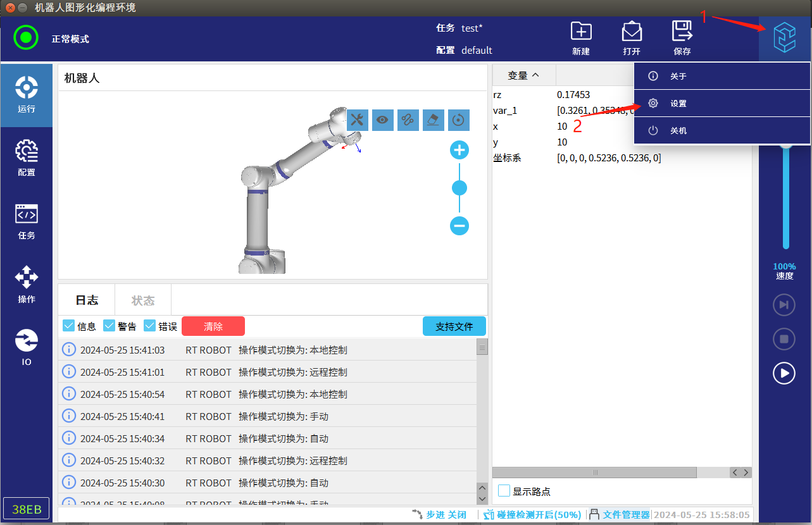The height and width of the screenshot is (525, 812).
Task: Toggle the eye visibility icon in robot view
Action: click(383, 120)
